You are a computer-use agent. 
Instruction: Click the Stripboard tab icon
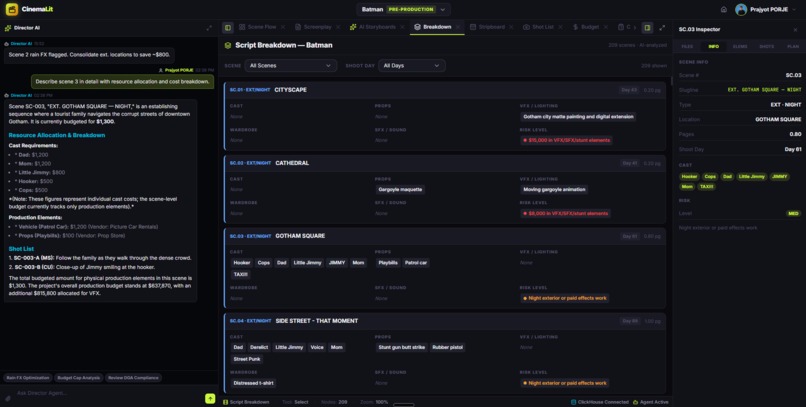pos(473,27)
